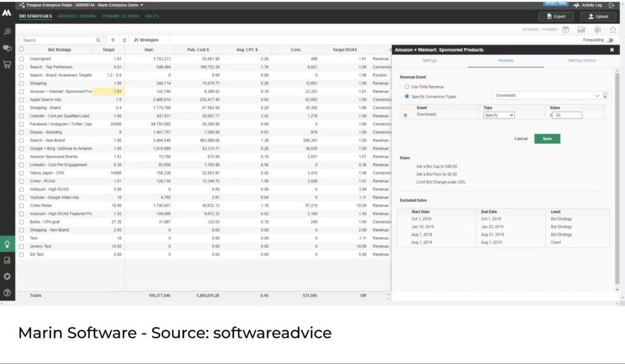This screenshot has width=625, height=364.
Task: Sort by Target ROAS column header
Action: (x=345, y=50)
